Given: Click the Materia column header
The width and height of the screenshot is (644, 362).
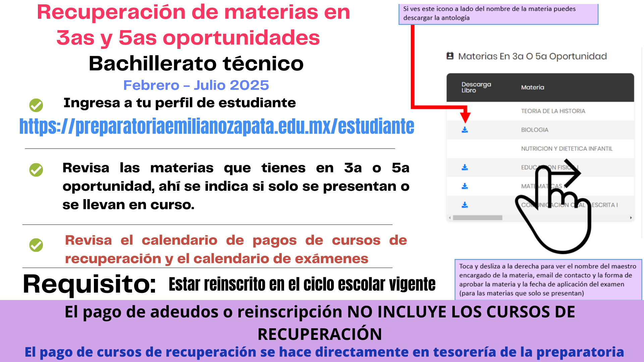Looking at the screenshot, I should (532, 87).
